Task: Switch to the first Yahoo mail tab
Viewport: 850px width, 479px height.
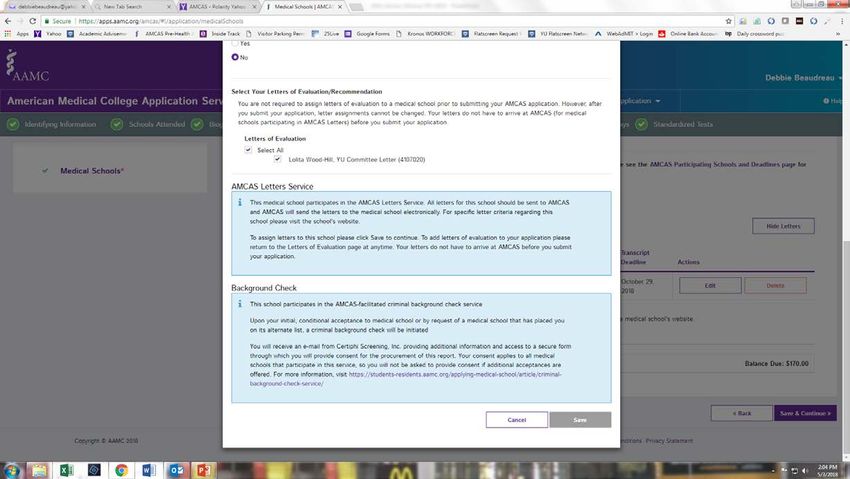Action: pyautogui.click(x=47, y=7)
